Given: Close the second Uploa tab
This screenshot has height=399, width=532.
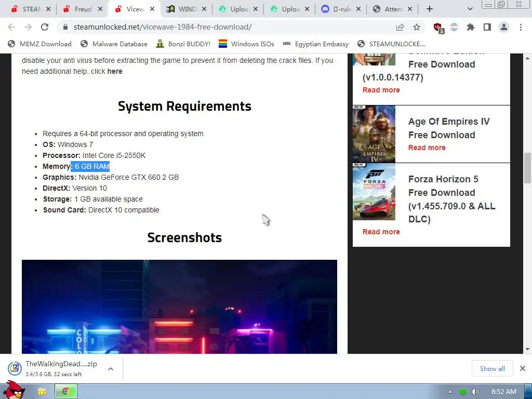Looking at the screenshot, I should tap(307, 9).
